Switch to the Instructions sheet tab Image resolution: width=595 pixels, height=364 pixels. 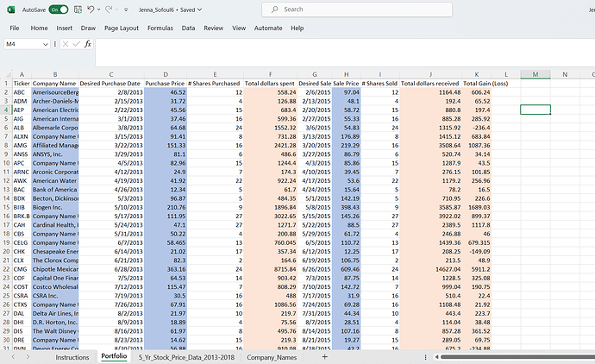point(72,357)
